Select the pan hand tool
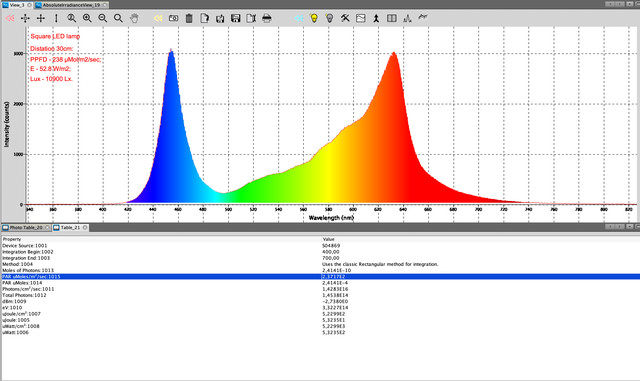Screen dimensions: 640x381 (134, 18)
